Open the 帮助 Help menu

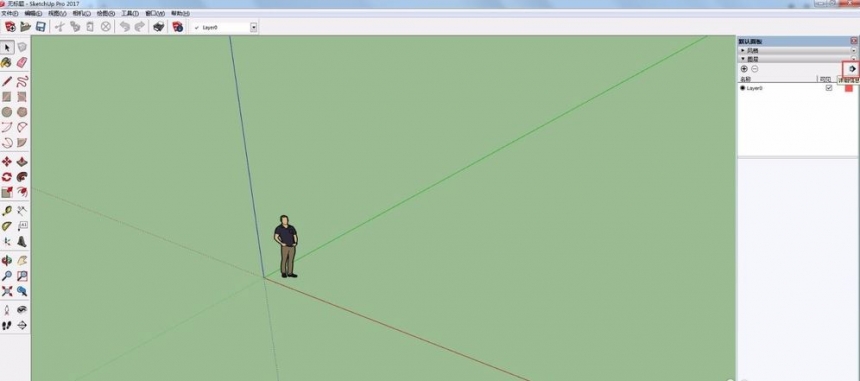(x=180, y=13)
